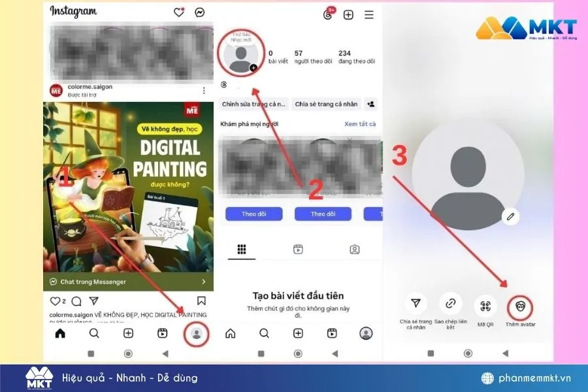Share the post using the paper plane icon

coord(93,301)
